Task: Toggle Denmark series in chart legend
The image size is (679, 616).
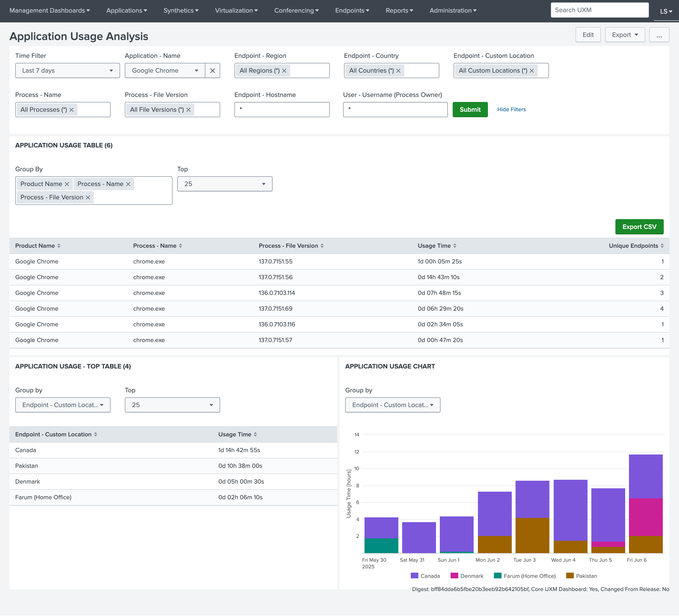Action: tap(471, 576)
